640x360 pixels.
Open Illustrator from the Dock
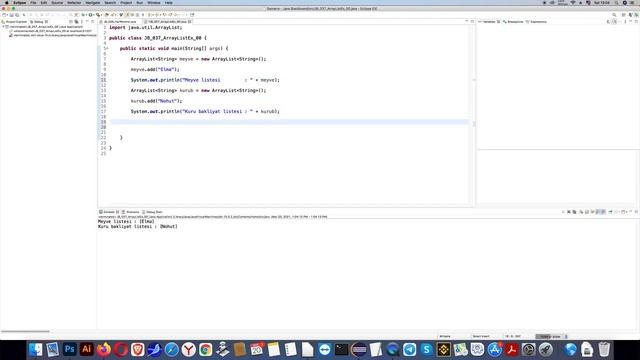[x=87, y=349]
